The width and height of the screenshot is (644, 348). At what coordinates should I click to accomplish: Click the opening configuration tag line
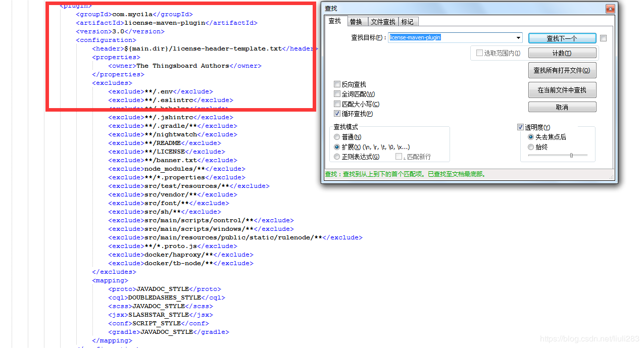click(x=106, y=40)
